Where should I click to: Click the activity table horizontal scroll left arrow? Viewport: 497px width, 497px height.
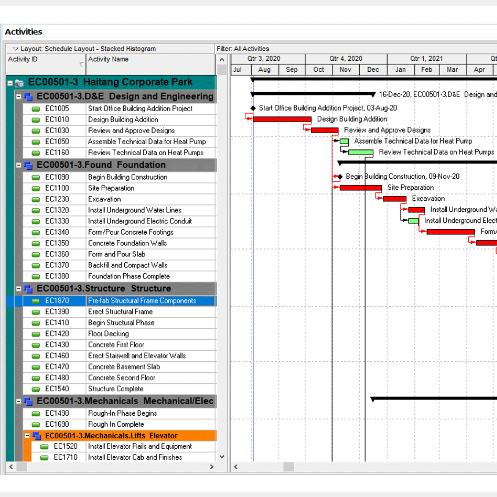[11, 467]
